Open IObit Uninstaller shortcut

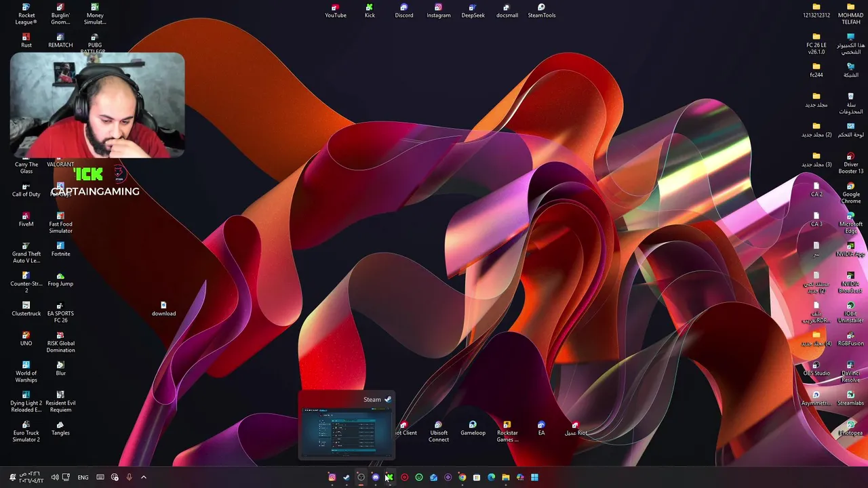click(x=850, y=312)
